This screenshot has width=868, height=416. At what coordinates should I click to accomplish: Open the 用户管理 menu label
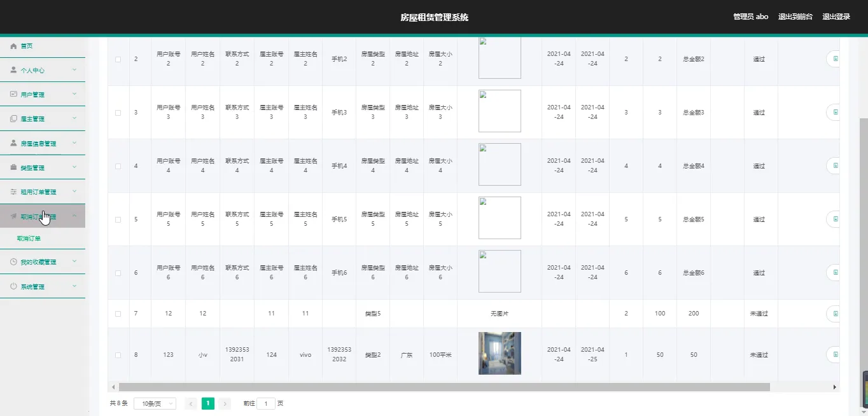[x=32, y=95]
